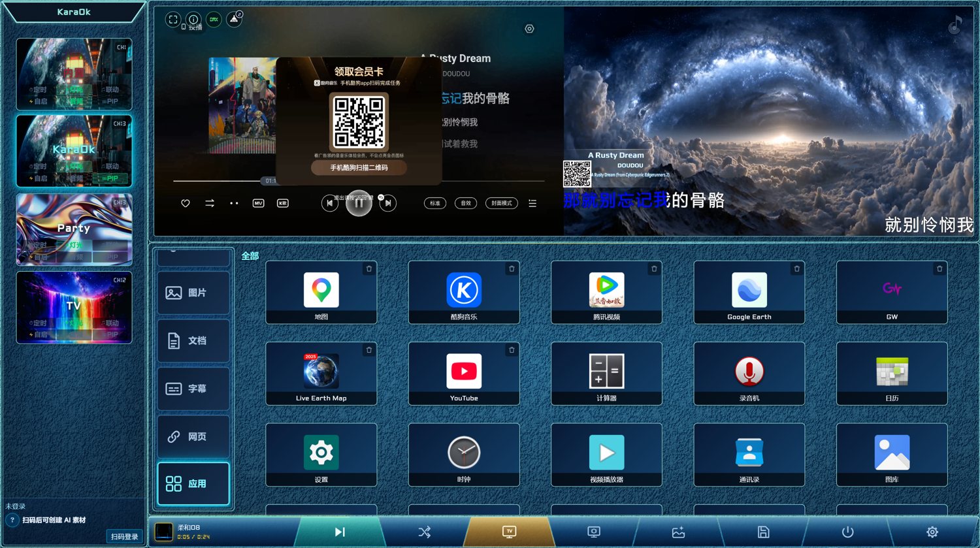
Task: Select the 图片 category tab
Action: click(193, 293)
